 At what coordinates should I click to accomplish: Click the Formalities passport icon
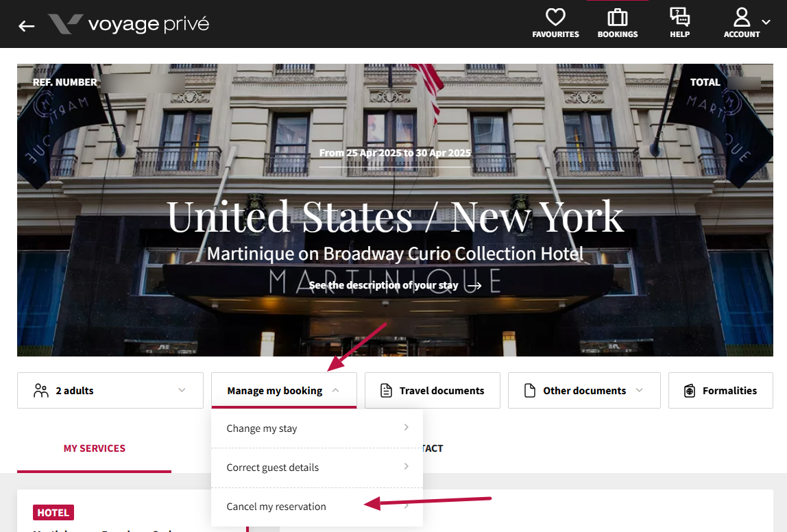point(690,391)
